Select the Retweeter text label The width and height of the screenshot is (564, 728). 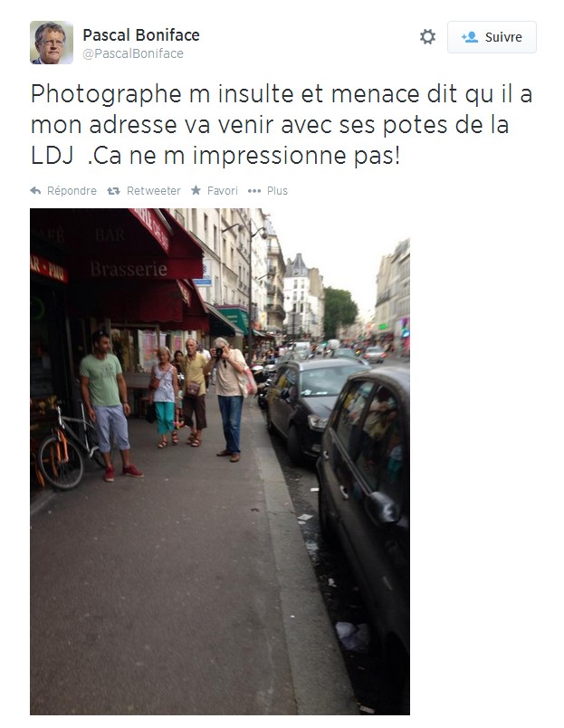pyautogui.click(x=154, y=191)
